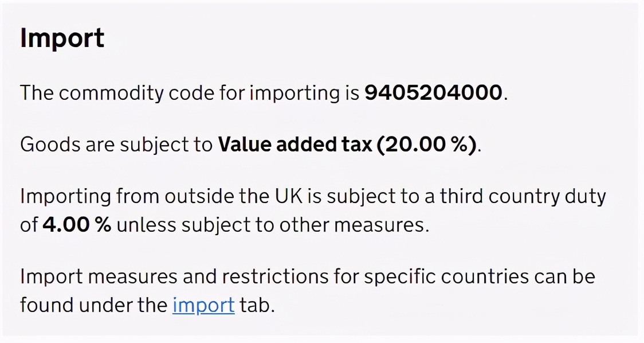Click the '(20.00 %)' percentage in the VAT text
The image size is (644, 343).
tap(427, 145)
